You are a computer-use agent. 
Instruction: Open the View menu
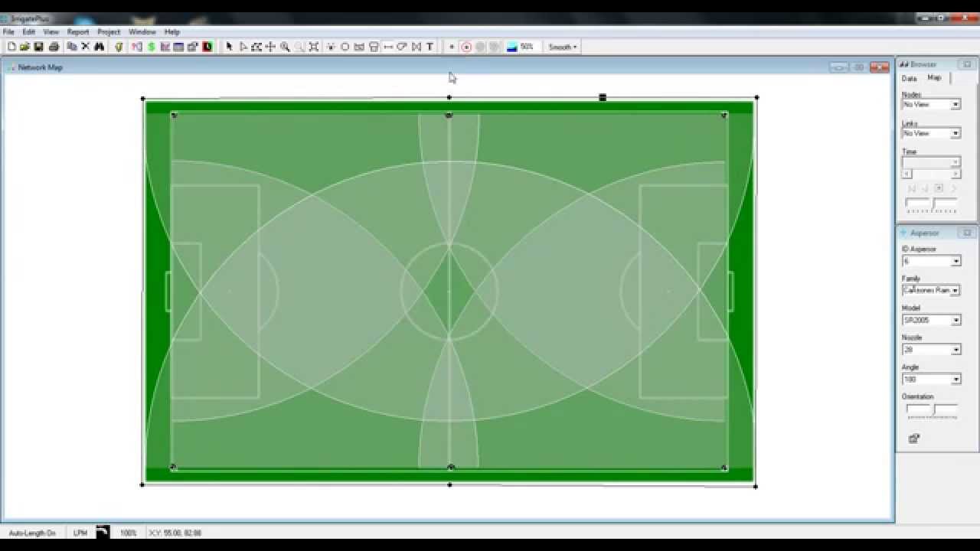[x=51, y=32]
